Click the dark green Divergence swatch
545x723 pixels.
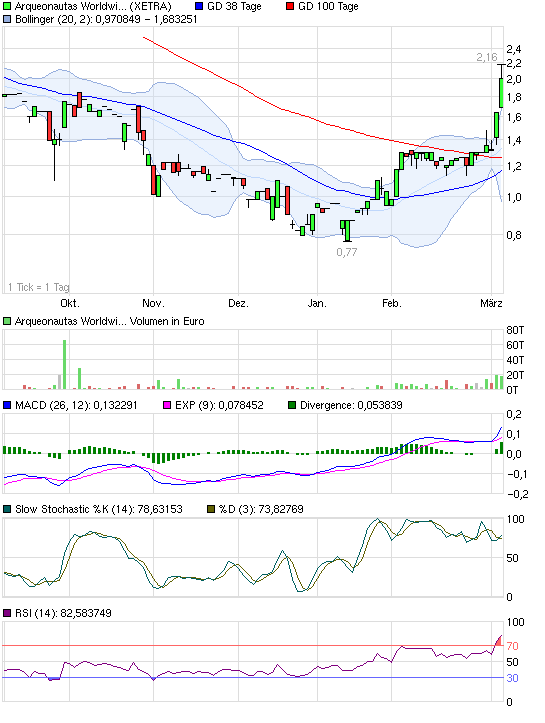pos(292,405)
